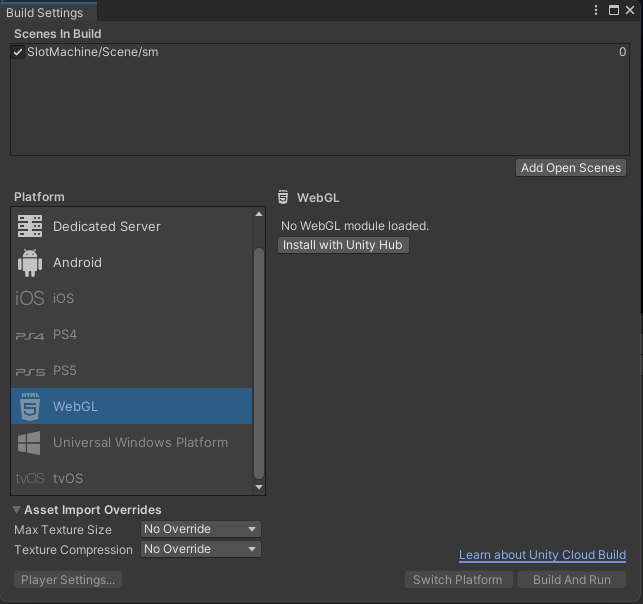Image resolution: width=643 pixels, height=604 pixels.
Task: Open Player Settings
Action: coord(68,579)
